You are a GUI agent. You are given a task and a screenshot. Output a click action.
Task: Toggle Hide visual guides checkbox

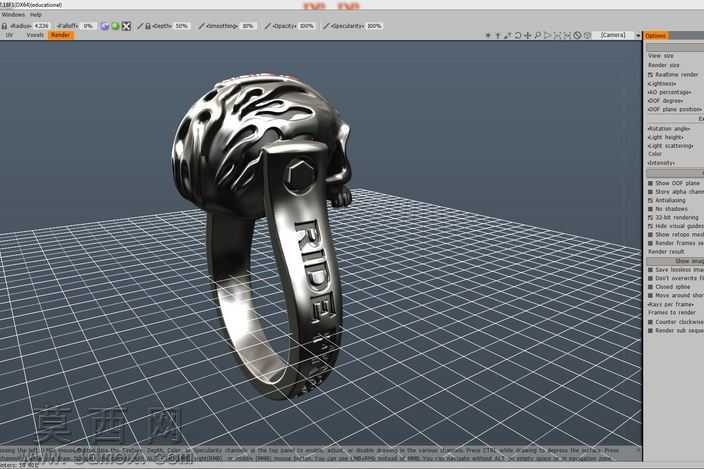pyautogui.click(x=651, y=226)
